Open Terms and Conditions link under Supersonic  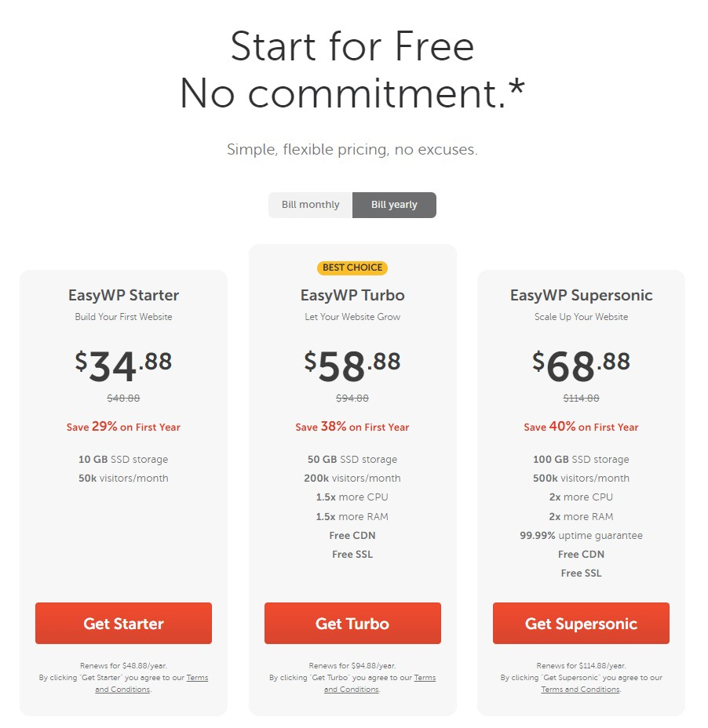point(581,689)
